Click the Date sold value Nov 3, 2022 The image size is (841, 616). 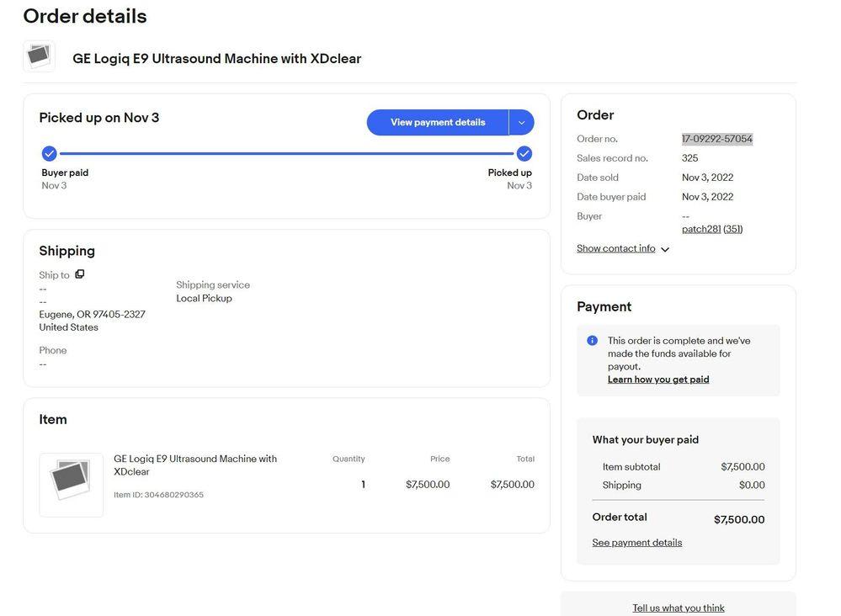[707, 178]
